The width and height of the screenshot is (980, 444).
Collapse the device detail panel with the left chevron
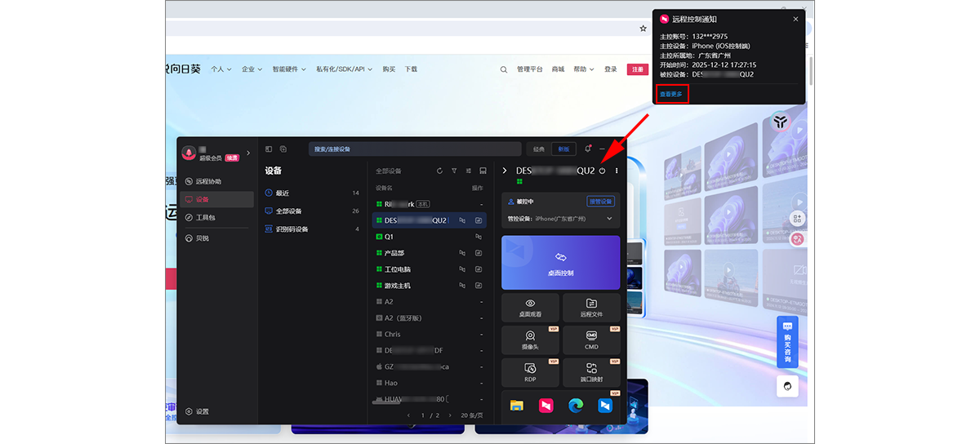505,171
